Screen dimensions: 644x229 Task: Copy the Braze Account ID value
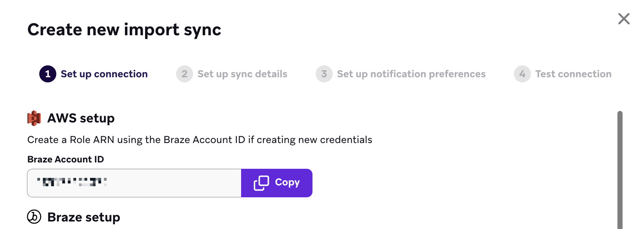pos(277,183)
